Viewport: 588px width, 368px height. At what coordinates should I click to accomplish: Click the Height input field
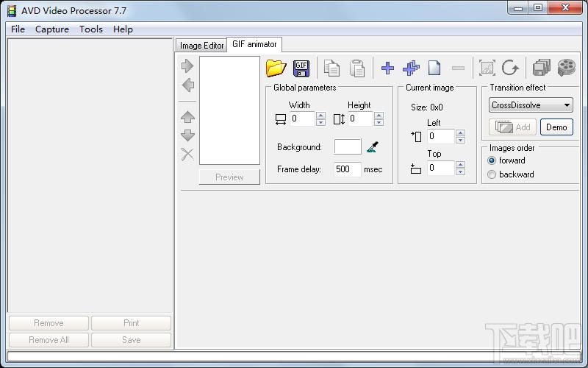[361, 118]
